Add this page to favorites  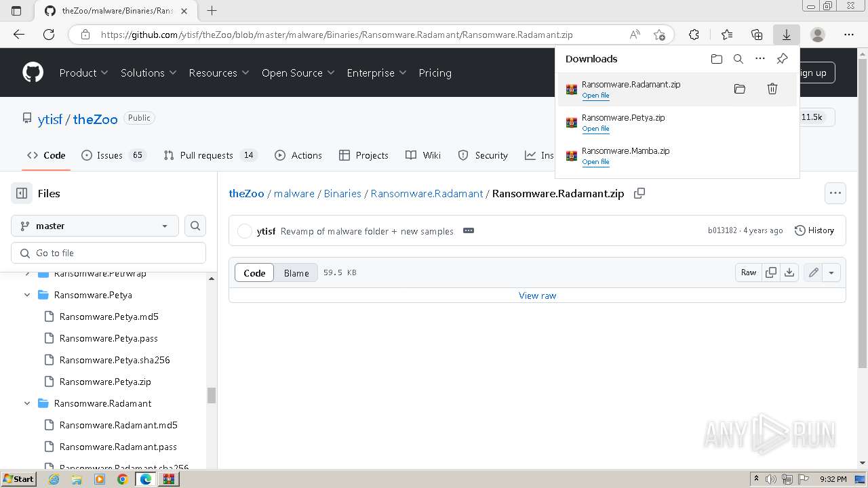659,35
